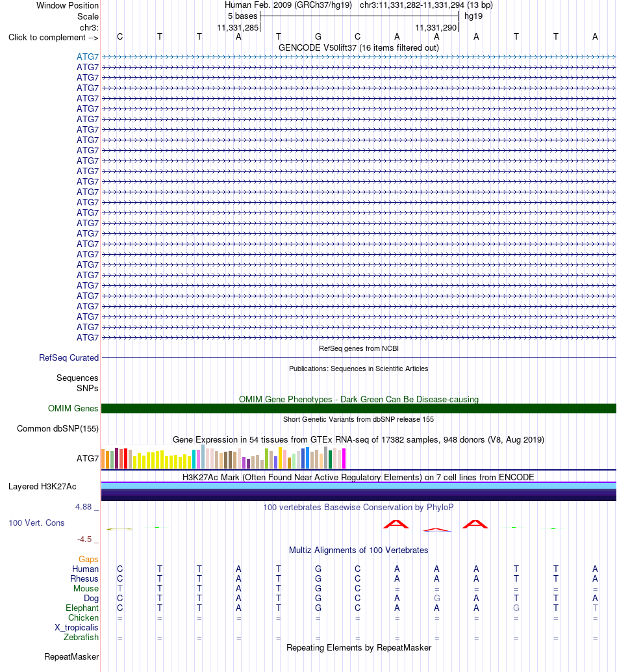Click 'Click to complement -->' to flip bases
The height and width of the screenshot is (672, 617).
click(53, 38)
